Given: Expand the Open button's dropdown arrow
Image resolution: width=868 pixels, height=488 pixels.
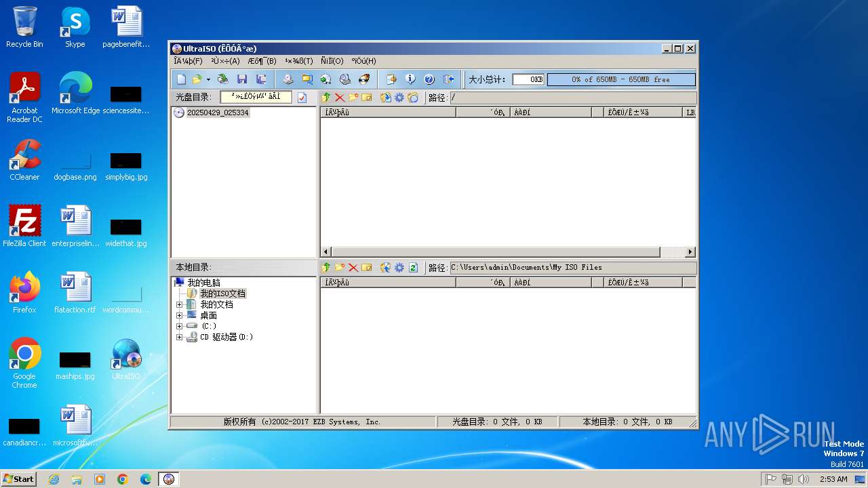Looking at the screenshot, I should tap(208, 79).
